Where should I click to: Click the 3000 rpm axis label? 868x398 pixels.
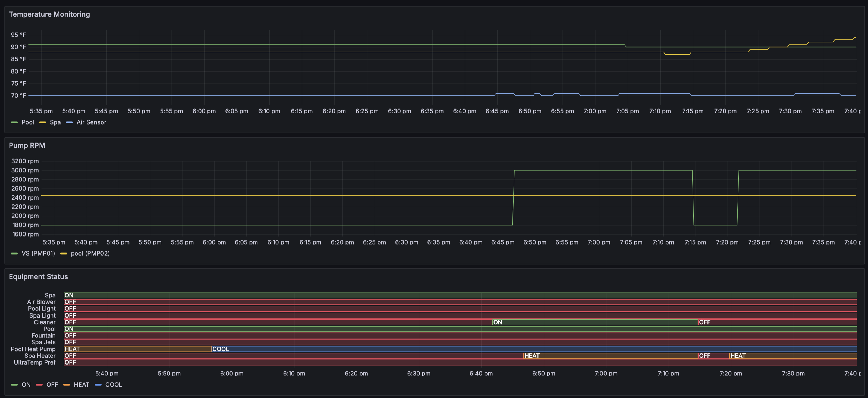[x=25, y=170]
